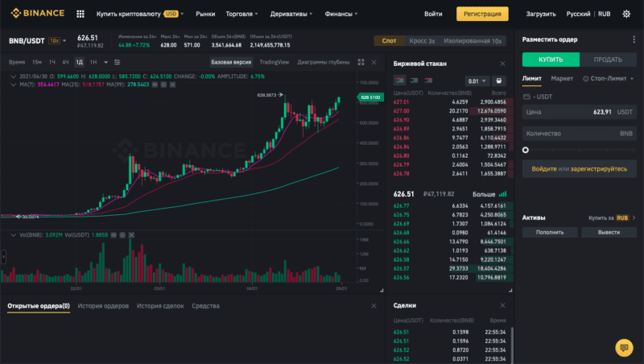
Task: Show bids-only order book view
Action: [414, 81]
